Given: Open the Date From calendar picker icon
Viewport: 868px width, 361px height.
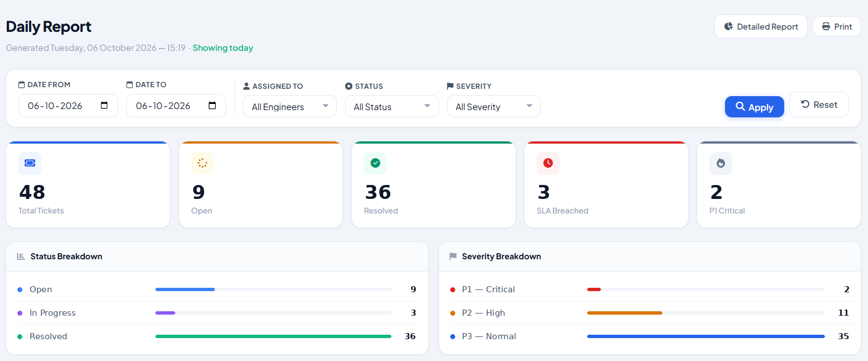Looking at the screenshot, I should (104, 106).
